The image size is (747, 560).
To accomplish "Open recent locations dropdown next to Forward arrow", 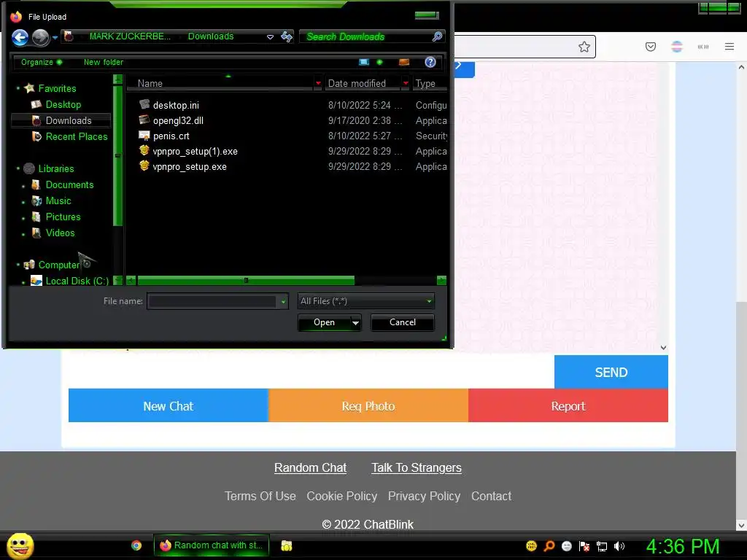I will [55, 38].
